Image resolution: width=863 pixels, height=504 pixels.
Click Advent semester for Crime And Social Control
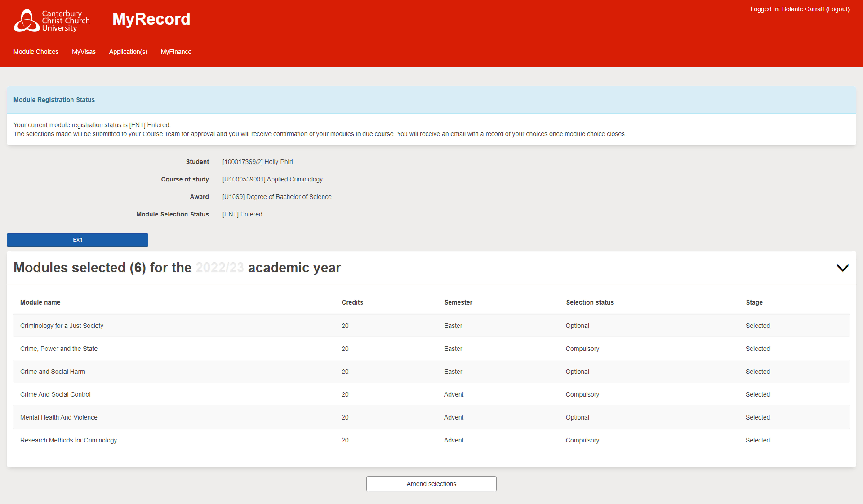tap(454, 394)
